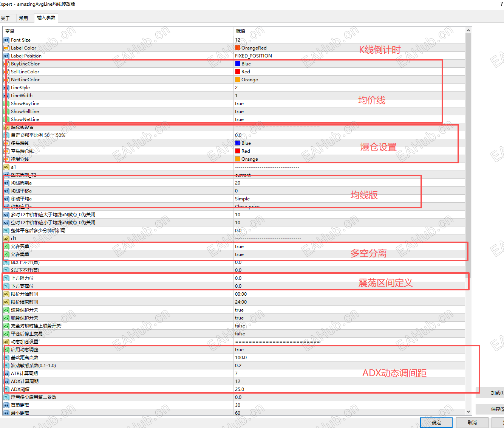Select the 自定义强平比例 50 = 50% variable name
Image resolution: width=504 pixels, height=428 pixels.
point(38,135)
